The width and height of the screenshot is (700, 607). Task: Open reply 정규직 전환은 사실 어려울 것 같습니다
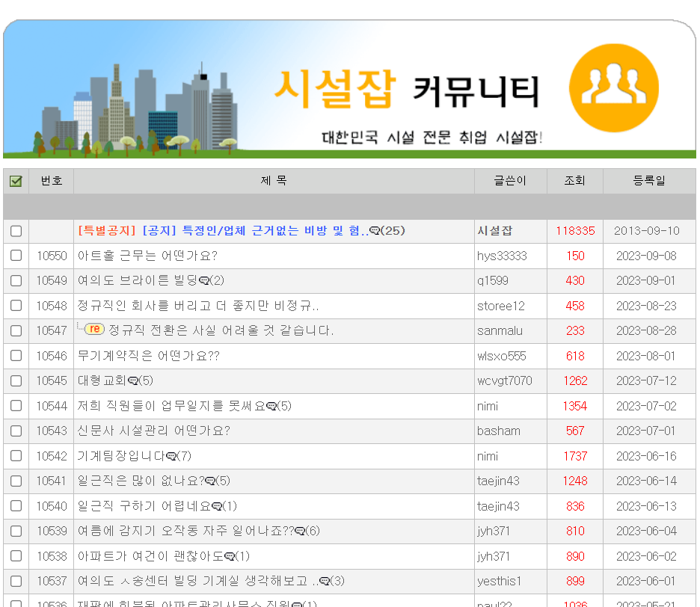221,330
